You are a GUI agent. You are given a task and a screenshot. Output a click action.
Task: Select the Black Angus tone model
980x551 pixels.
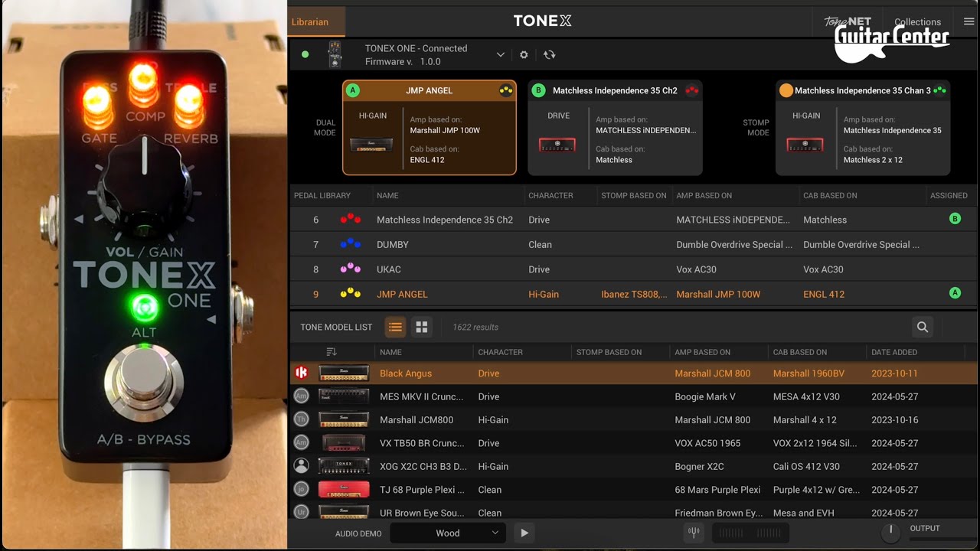[x=633, y=373]
